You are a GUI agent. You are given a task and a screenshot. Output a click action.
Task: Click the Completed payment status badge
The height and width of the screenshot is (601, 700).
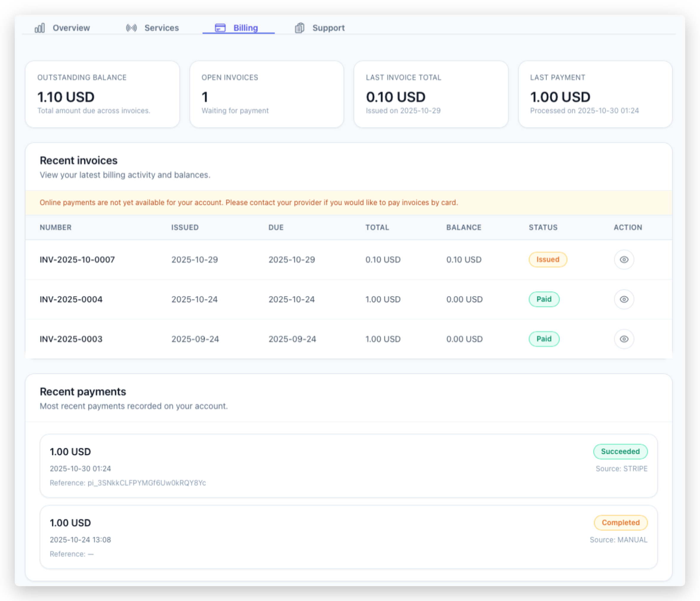pyautogui.click(x=620, y=522)
